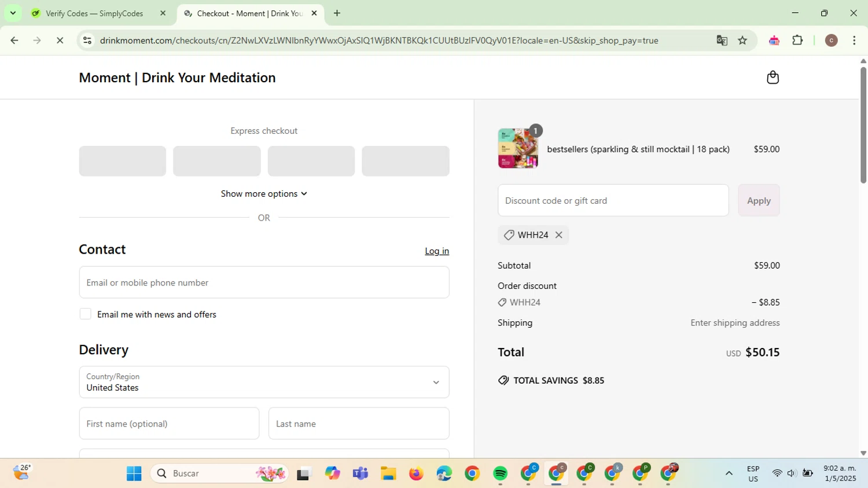Go forward to the next page
Image resolution: width=868 pixels, height=488 pixels.
[37, 41]
